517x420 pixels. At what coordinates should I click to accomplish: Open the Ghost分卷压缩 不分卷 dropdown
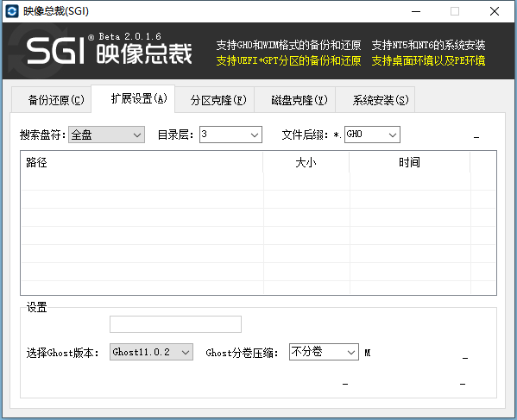324,352
